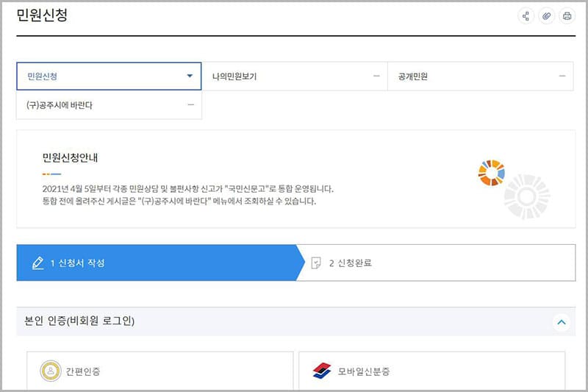Click the colorful donut graphic in notice
The width and height of the screenshot is (588, 392).
pyautogui.click(x=491, y=173)
